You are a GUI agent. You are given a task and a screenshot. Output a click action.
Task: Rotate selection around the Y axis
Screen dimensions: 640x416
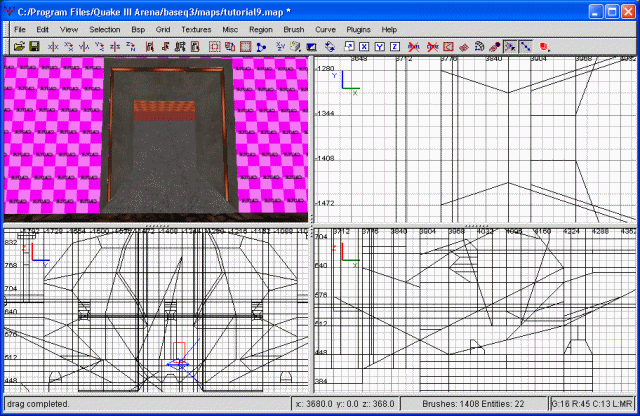coord(99,47)
